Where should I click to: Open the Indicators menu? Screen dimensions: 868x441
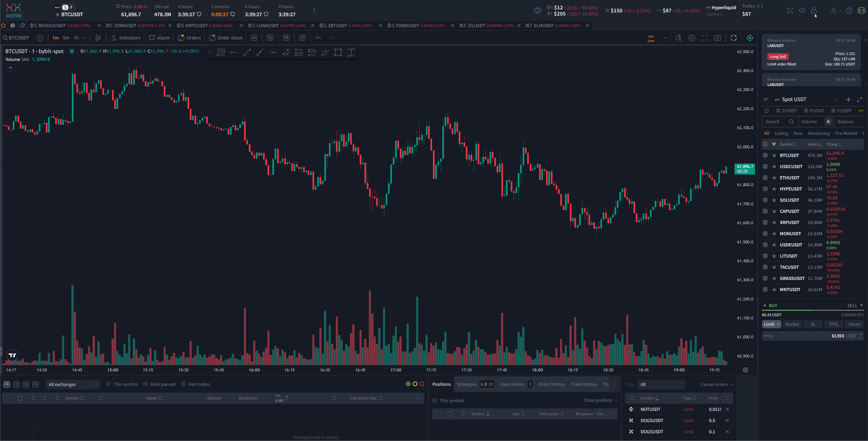(x=126, y=38)
